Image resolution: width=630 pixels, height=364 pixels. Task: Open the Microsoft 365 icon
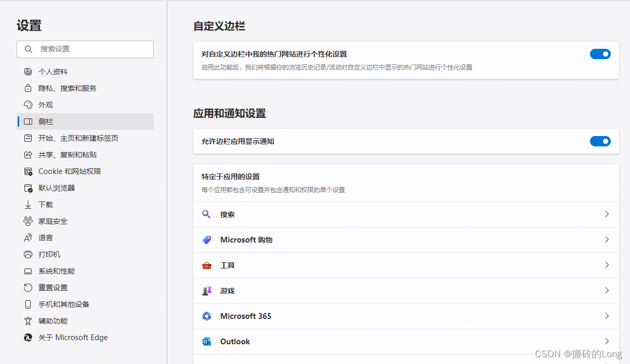(x=207, y=316)
